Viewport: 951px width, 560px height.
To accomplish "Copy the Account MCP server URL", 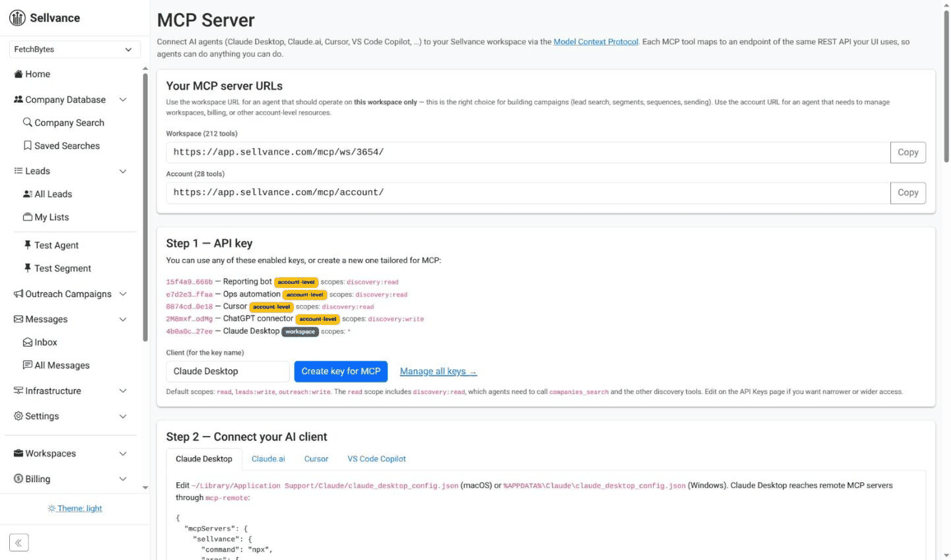I will point(908,193).
